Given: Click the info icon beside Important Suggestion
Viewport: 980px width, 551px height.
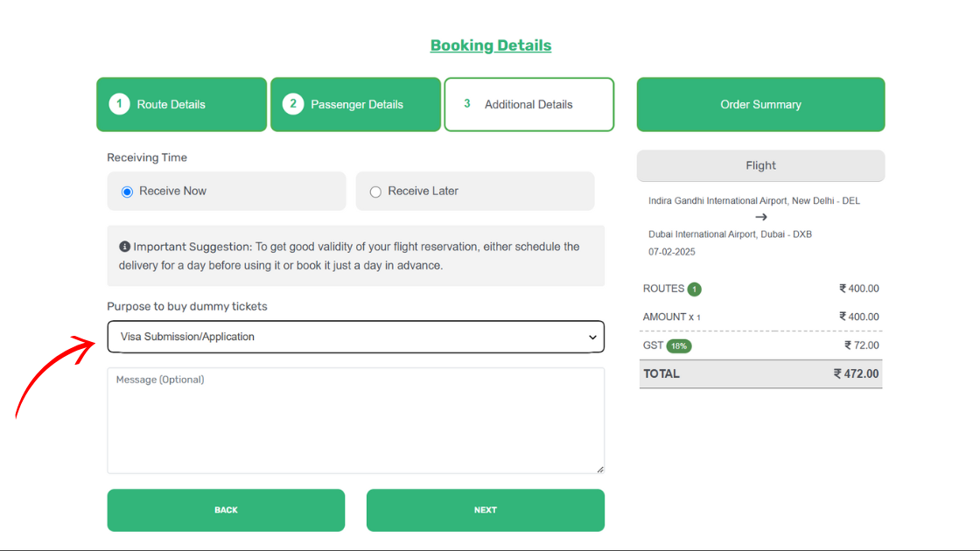Looking at the screenshot, I should [125, 247].
